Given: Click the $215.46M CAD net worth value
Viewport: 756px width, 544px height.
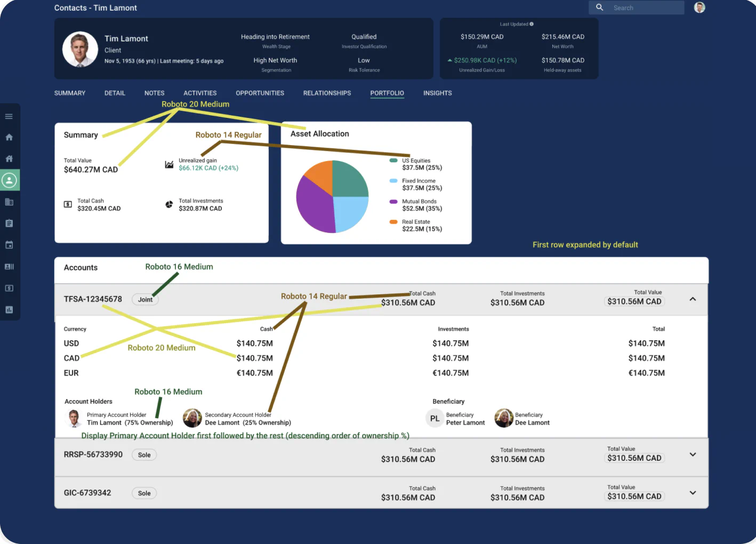Looking at the screenshot, I should 563,37.
